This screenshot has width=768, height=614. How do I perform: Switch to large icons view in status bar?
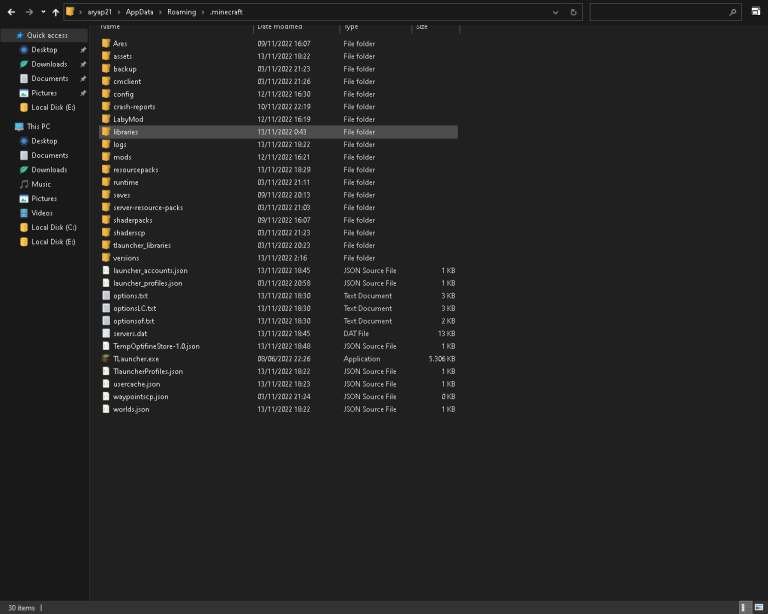click(759, 608)
